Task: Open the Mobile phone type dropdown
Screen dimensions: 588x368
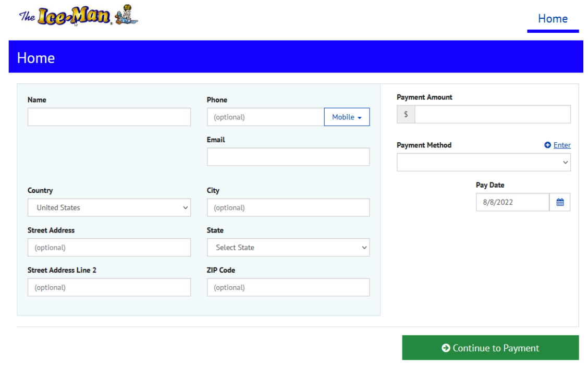Action: point(347,117)
